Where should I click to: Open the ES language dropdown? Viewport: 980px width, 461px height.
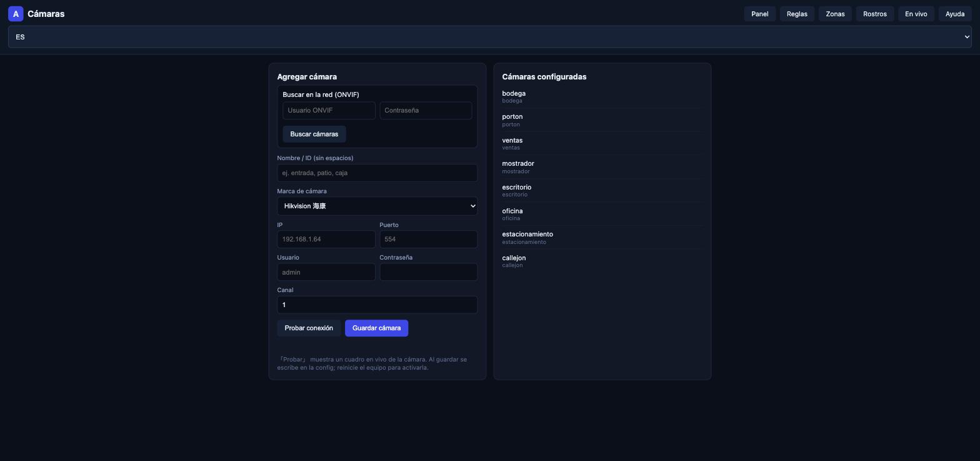(x=490, y=37)
